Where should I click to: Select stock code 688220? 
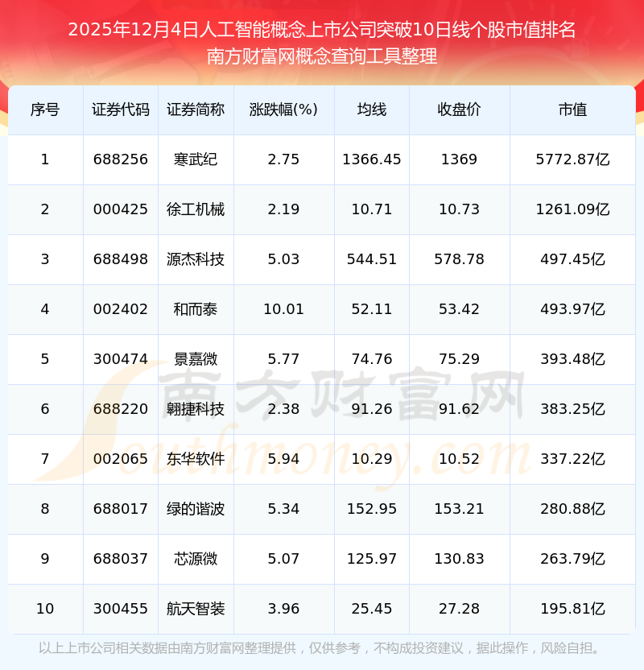coord(121,409)
